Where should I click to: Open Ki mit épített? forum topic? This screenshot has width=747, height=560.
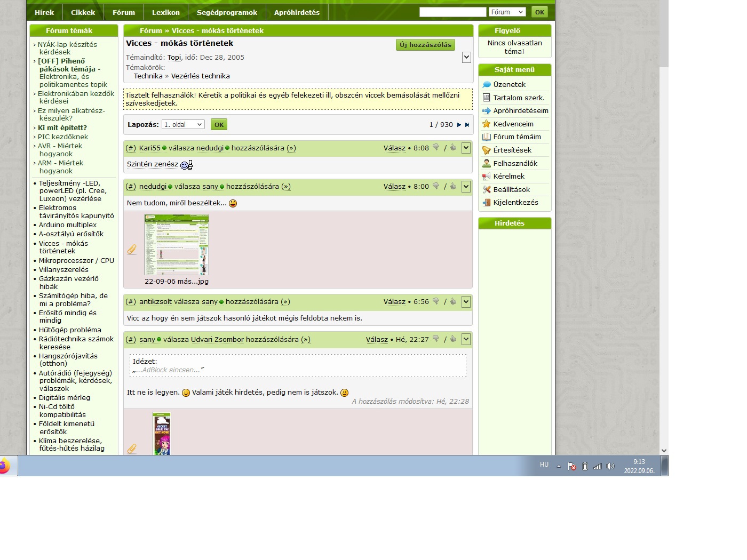click(x=62, y=128)
